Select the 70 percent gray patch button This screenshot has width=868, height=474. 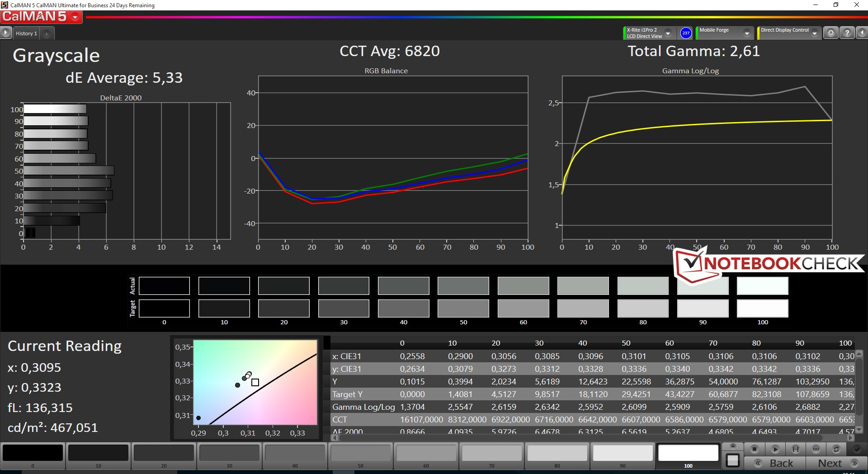click(x=491, y=456)
